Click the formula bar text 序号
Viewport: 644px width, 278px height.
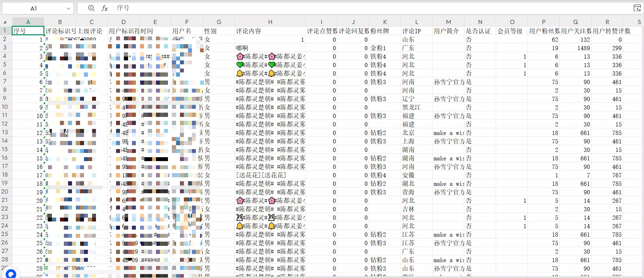[x=123, y=8]
